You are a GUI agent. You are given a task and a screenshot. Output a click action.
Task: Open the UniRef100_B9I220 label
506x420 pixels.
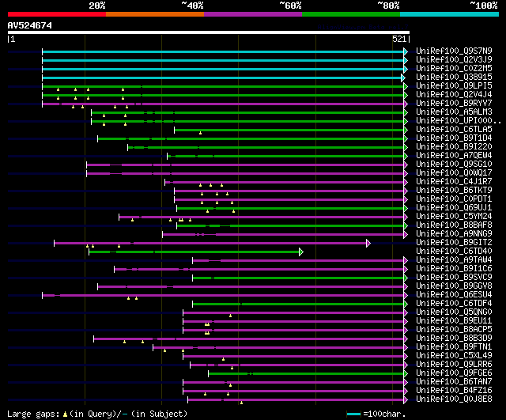tap(454, 147)
